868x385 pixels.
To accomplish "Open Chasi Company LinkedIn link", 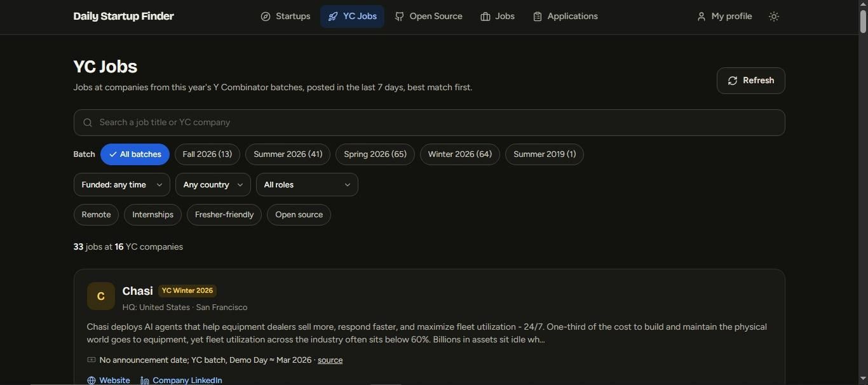I will coord(181,381).
